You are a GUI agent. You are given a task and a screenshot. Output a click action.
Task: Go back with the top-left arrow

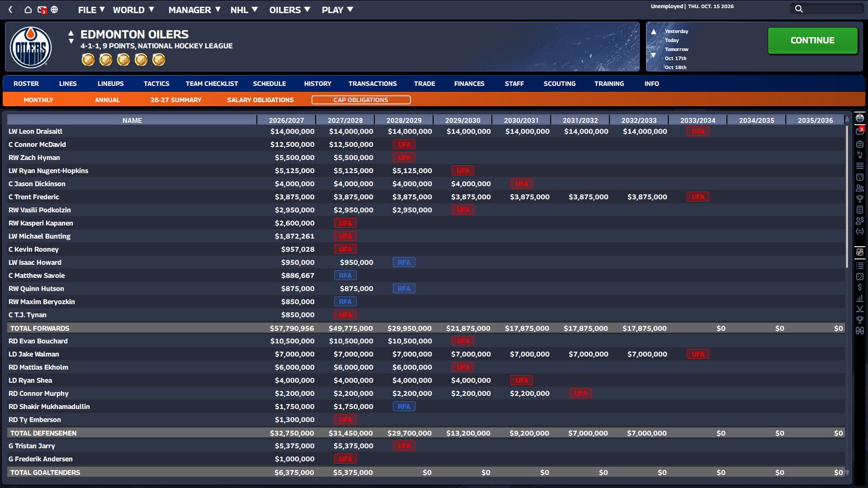10,9
